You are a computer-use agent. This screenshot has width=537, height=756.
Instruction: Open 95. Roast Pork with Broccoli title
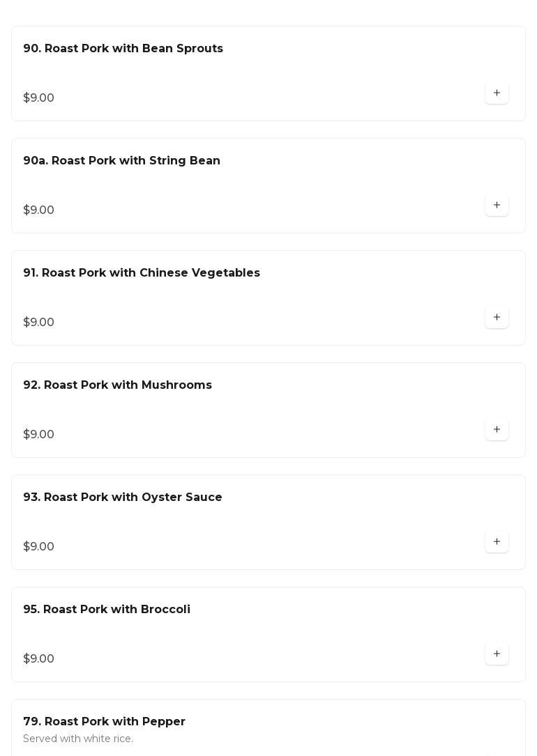click(x=106, y=610)
